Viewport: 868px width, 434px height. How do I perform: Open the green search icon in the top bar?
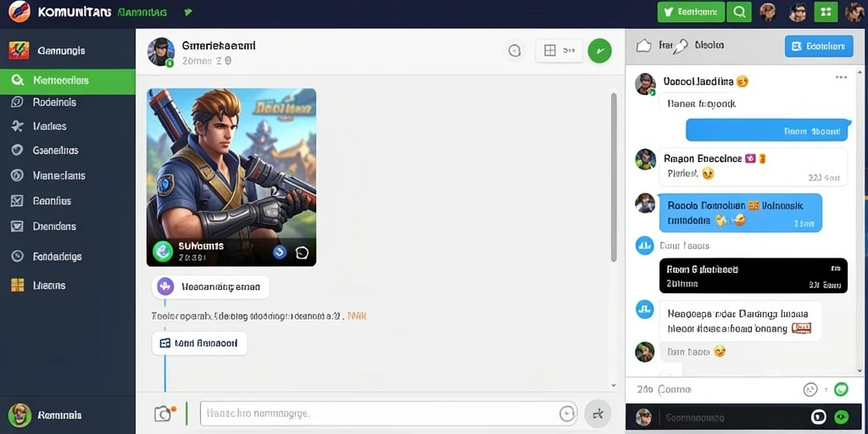click(739, 12)
